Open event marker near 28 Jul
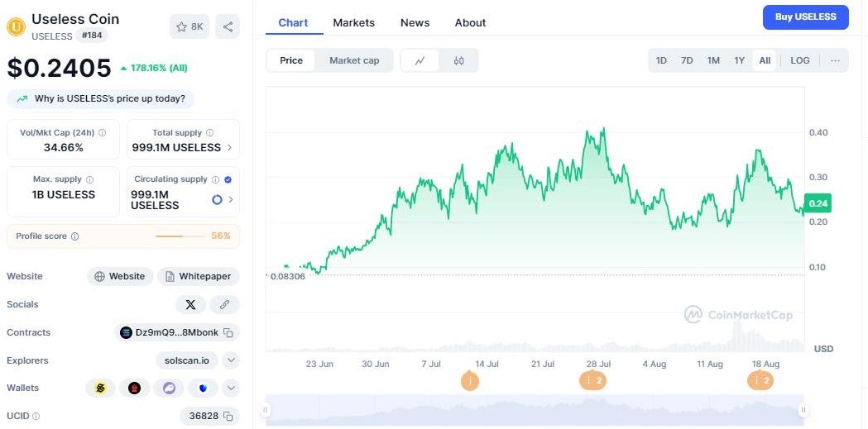 (593, 381)
